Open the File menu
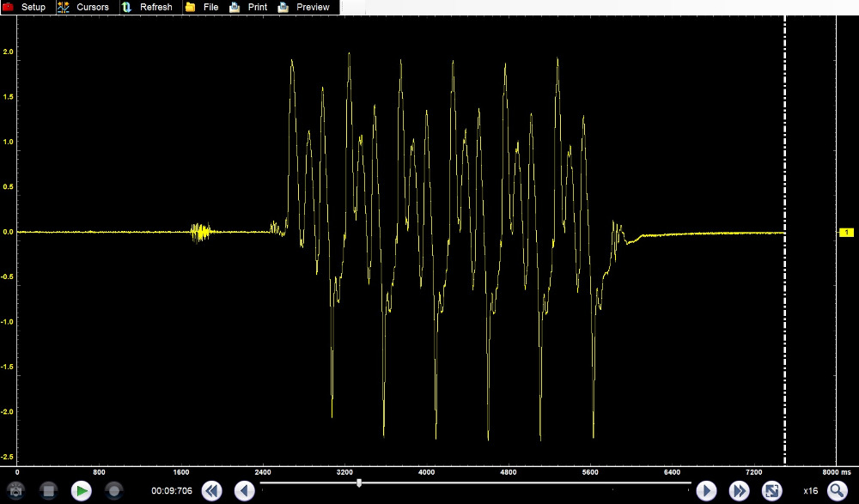This screenshot has width=859, height=504. pyautogui.click(x=202, y=7)
